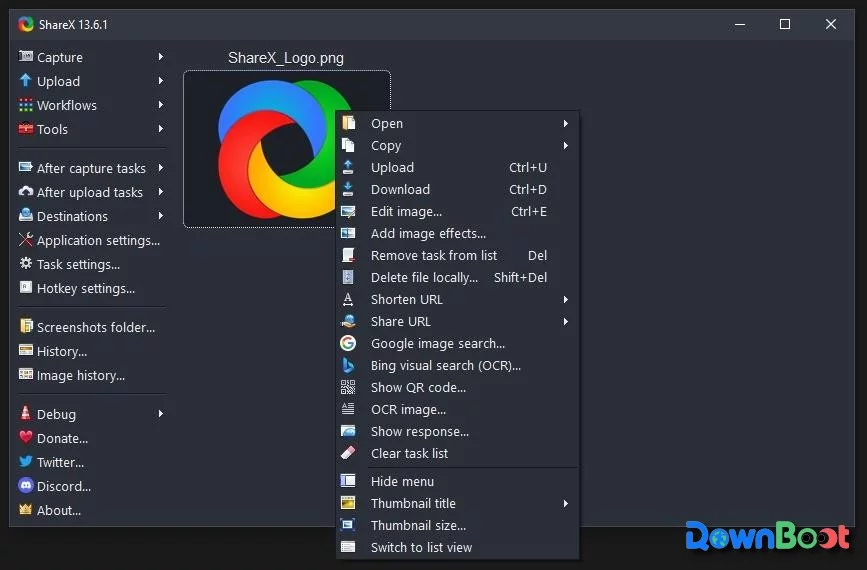Expand the Open submenu arrow in context menu

click(566, 123)
